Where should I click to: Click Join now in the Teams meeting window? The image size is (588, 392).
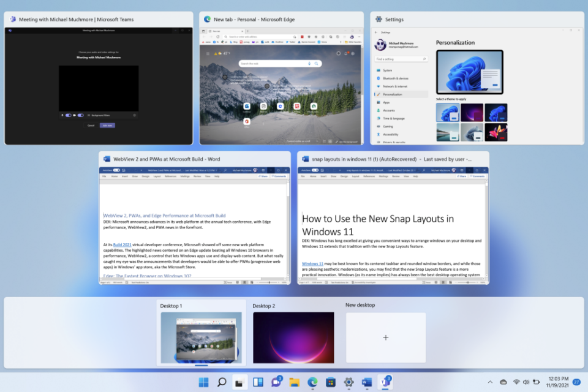point(108,125)
